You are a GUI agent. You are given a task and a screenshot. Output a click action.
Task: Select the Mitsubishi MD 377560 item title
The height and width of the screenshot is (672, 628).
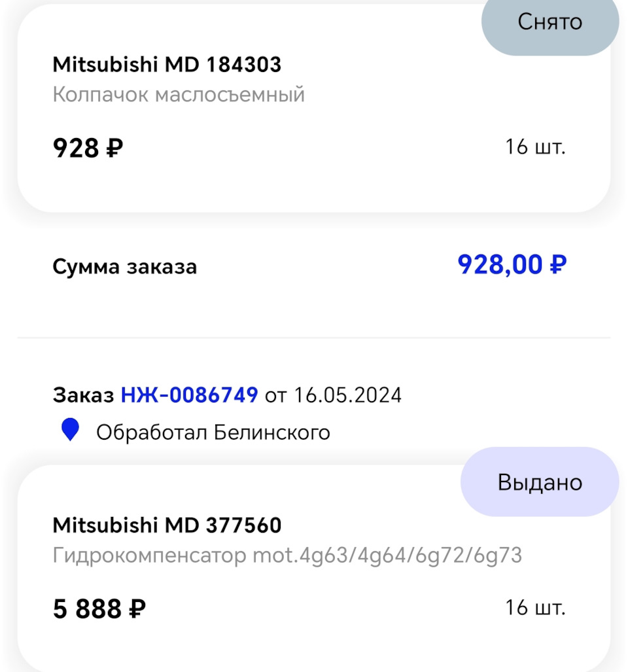pos(167,525)
